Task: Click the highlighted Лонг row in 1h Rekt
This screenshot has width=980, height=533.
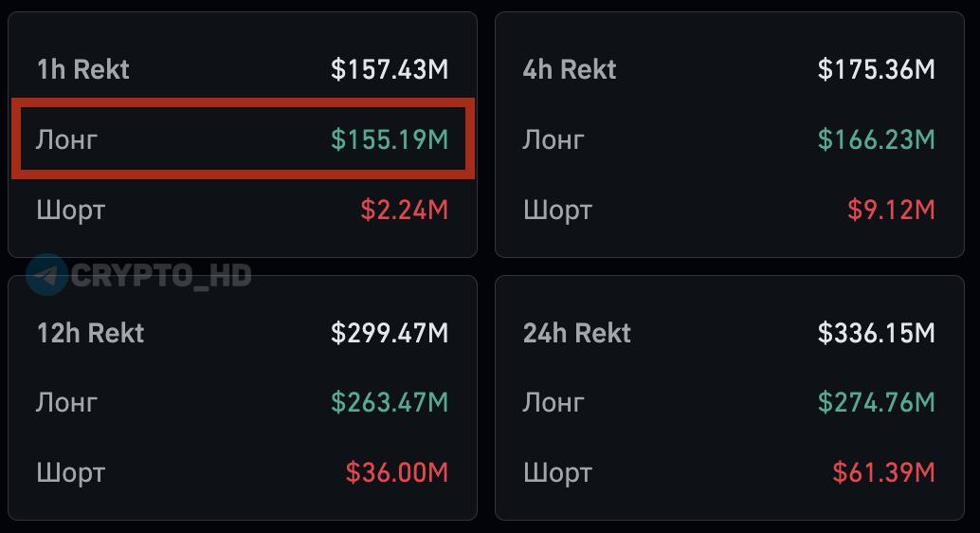Action: click(x=244, y=138)
